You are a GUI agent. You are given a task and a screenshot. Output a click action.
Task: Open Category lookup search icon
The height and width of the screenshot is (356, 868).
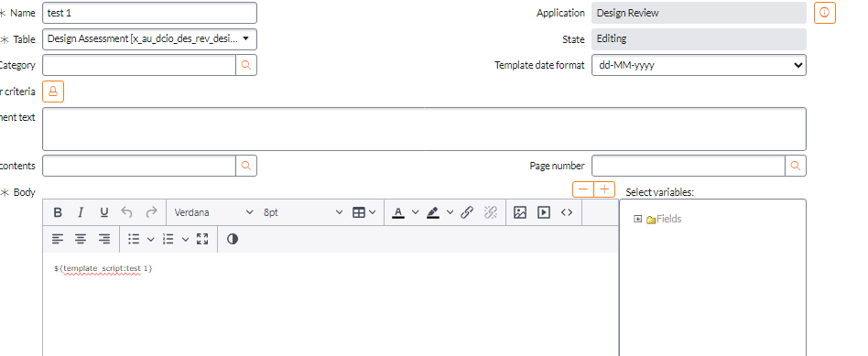246,65
